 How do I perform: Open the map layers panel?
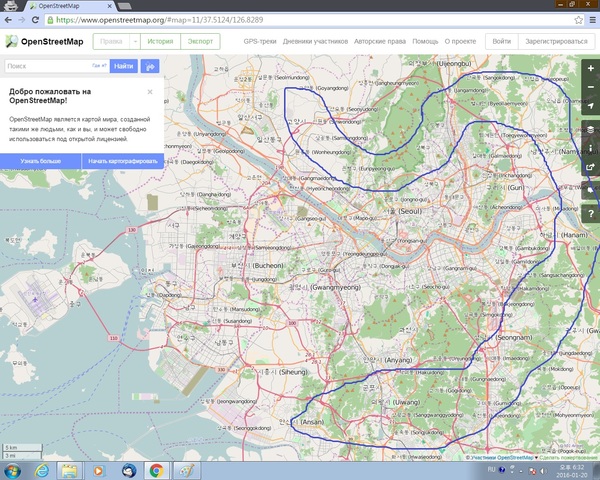click(x=591, y=129)
